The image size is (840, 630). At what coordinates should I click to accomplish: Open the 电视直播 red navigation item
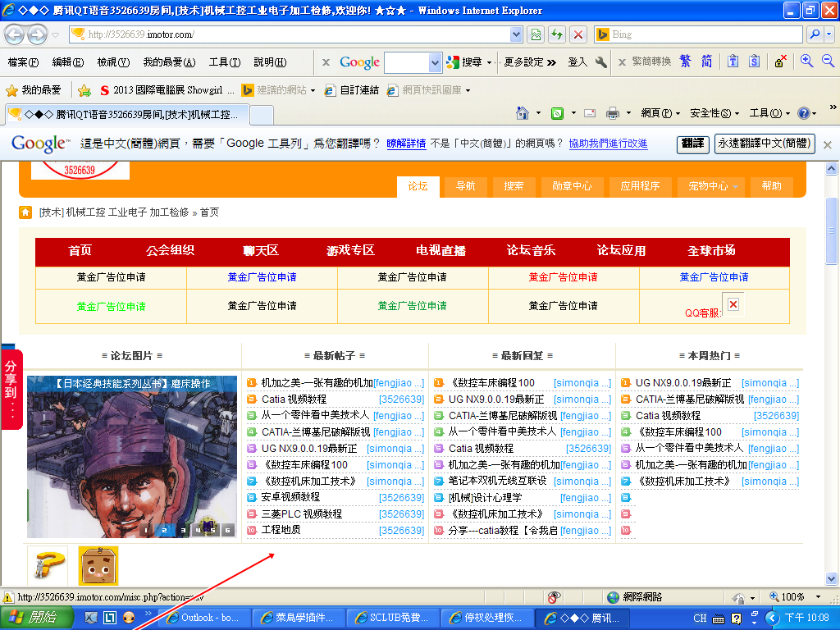pos(441,251)
